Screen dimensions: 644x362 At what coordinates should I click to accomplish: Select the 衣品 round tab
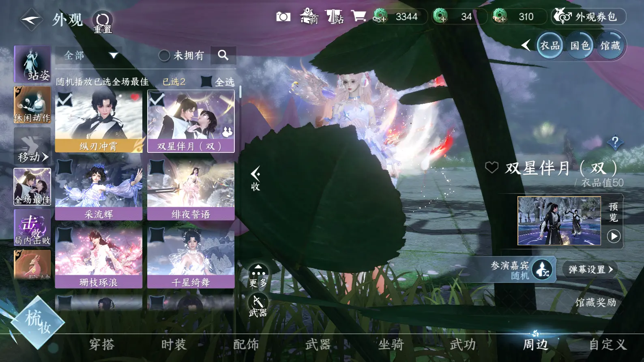click(x=550, y=45)
